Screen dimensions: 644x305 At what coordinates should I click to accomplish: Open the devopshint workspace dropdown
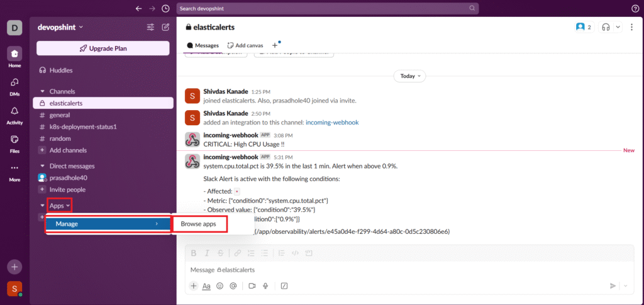(x=60, y=27)
